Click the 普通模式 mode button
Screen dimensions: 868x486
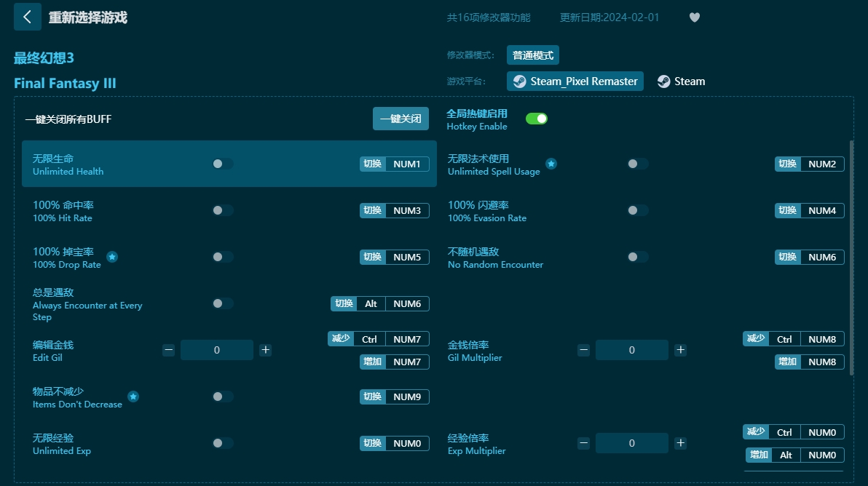click(x=532, y=55)
